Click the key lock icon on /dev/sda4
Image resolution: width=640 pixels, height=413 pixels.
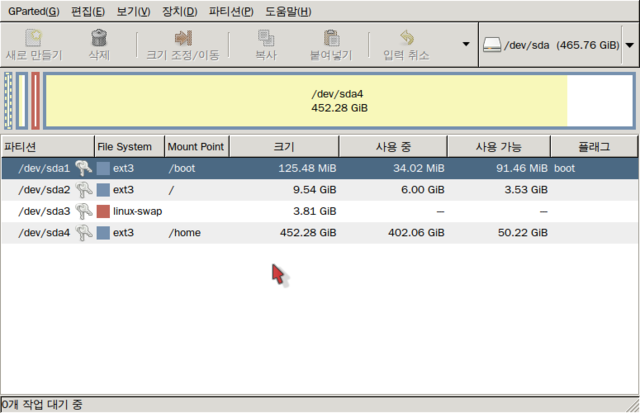[x=84, y=233]
